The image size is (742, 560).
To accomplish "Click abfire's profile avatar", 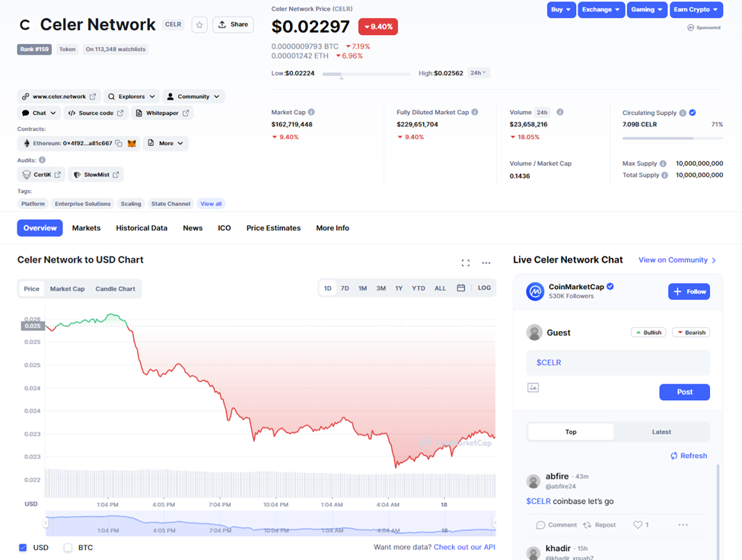I will pyautogui.click(x=533, y=482).
